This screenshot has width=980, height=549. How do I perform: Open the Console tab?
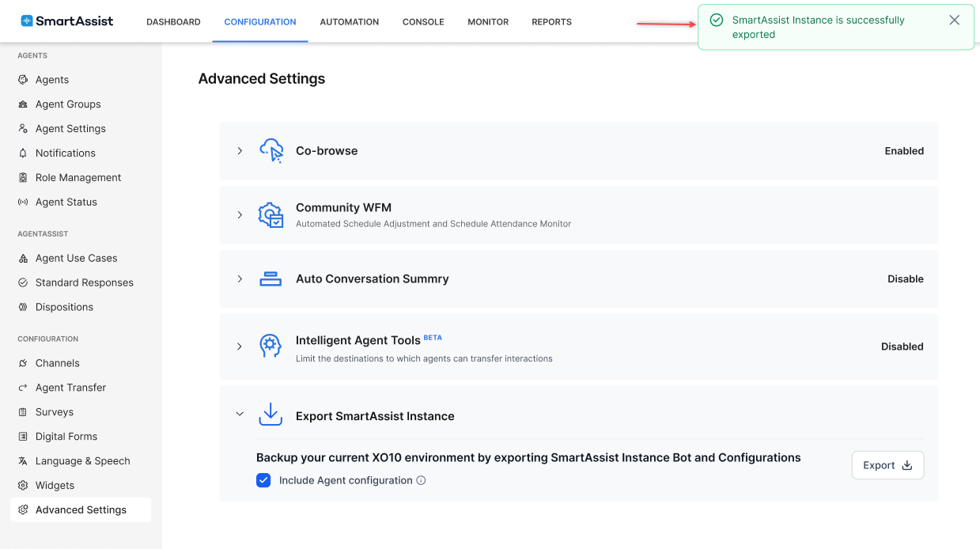(x=423, y=22)
